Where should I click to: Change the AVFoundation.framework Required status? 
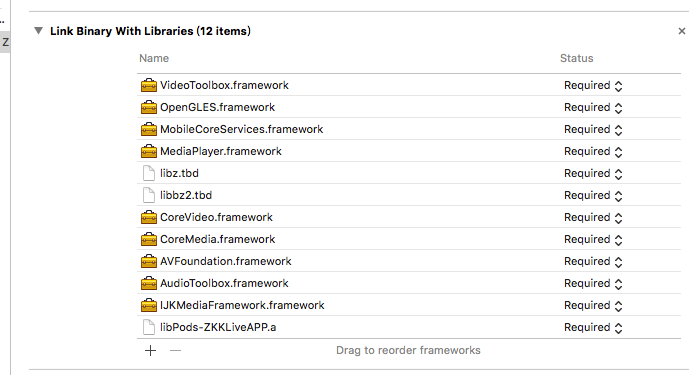tap(593, 262)
